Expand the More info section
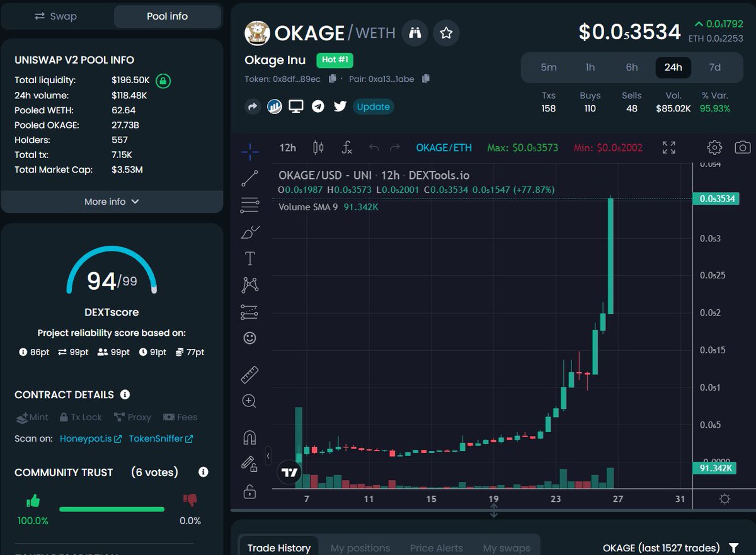 pos(112,202)
